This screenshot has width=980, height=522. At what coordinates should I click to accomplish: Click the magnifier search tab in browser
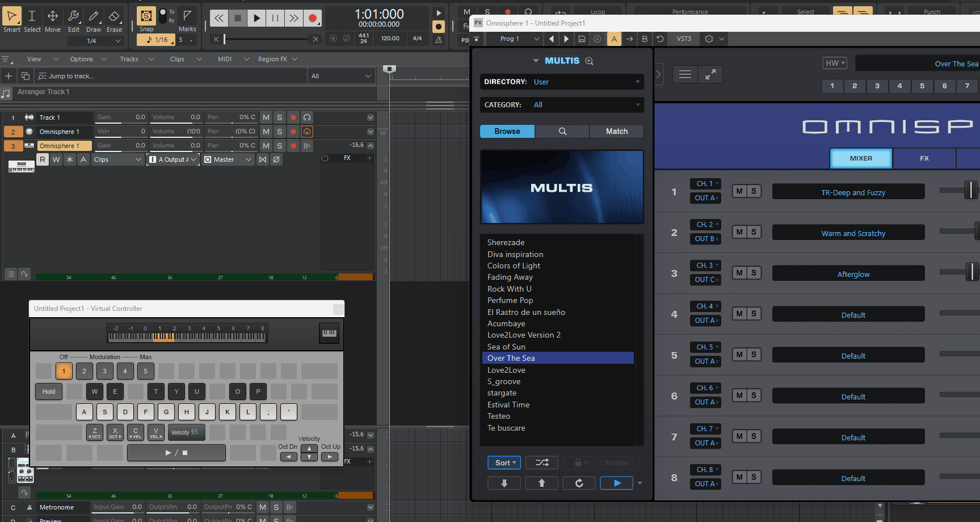(x=562, y=131)
